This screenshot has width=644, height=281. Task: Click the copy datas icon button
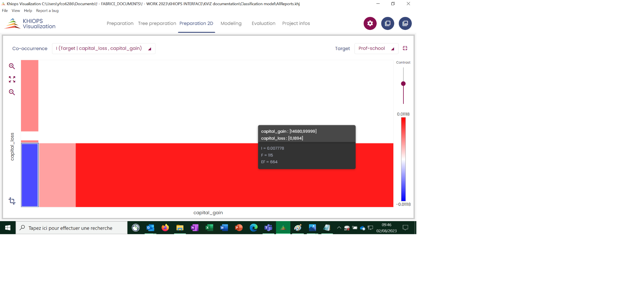pyautogui.click(x=388, y=23)
